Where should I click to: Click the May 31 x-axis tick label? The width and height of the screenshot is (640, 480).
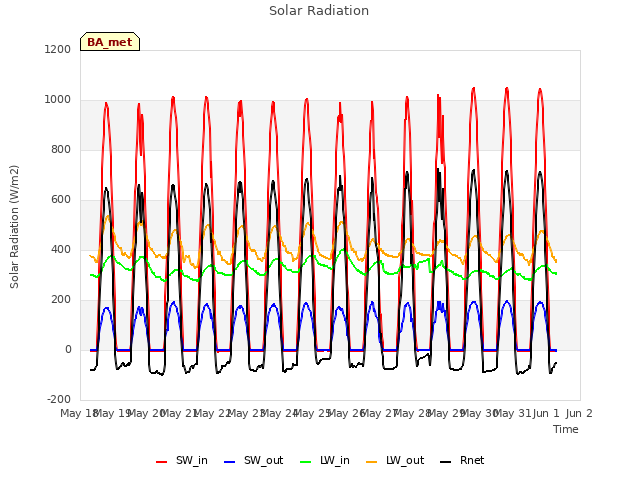512,413
